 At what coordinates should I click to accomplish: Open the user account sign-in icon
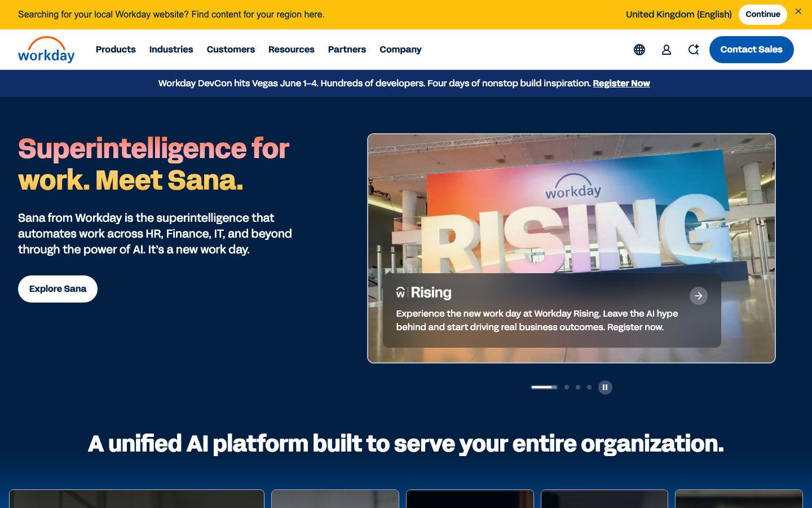[x=667, y=50]
